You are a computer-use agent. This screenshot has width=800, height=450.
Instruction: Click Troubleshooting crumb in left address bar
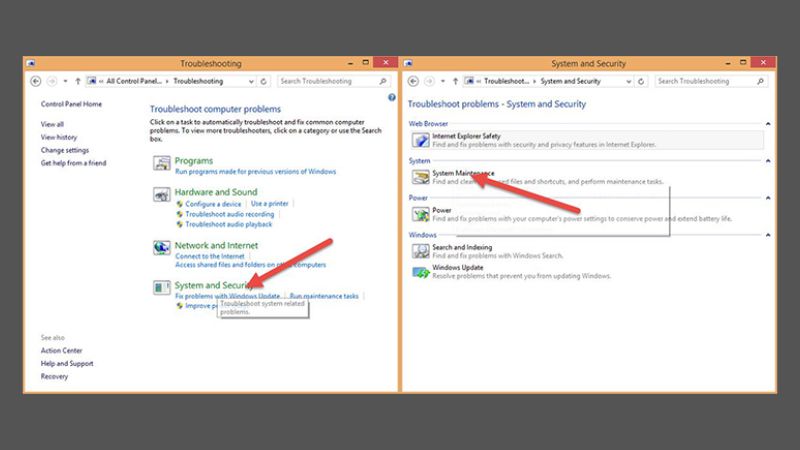pos(198,81)
